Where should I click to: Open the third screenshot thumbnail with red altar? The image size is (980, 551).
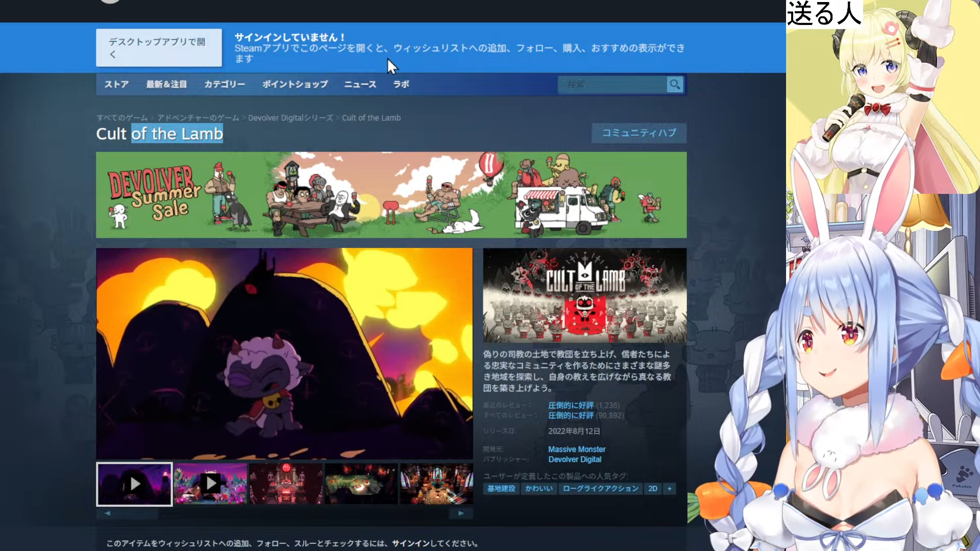click(x=286, y=483)
